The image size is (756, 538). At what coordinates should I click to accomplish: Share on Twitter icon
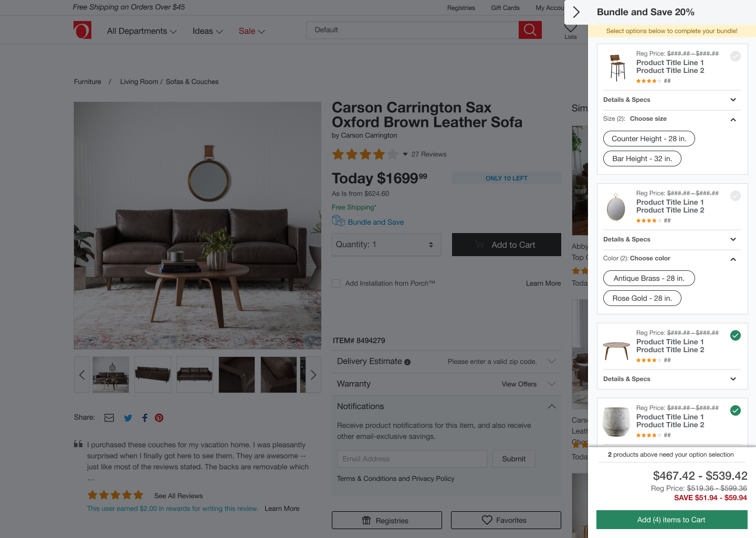click(128, 418)
